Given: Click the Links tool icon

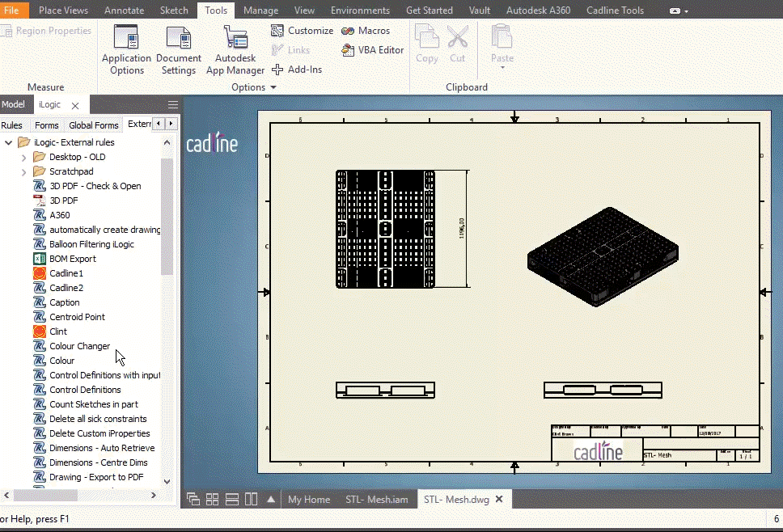Looking at the screenshot, I should pyautogui.click(x=277, y=50).
